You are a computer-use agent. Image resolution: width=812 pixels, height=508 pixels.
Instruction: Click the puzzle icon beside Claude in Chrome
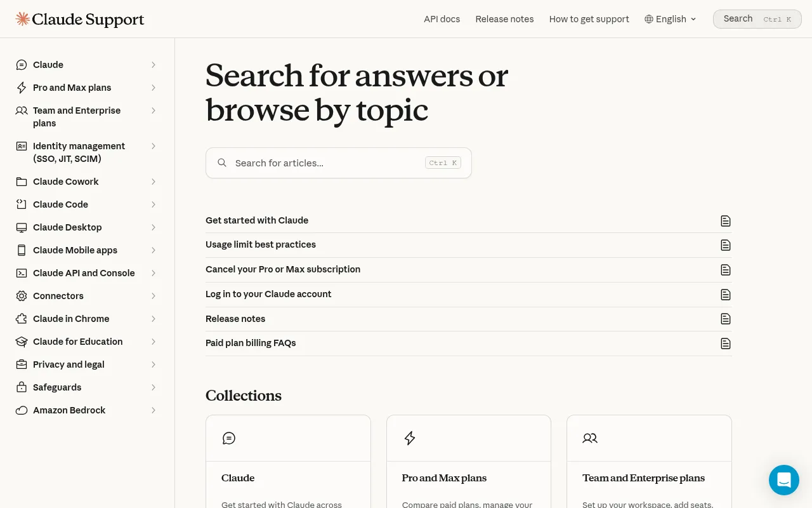coord(22,319)
